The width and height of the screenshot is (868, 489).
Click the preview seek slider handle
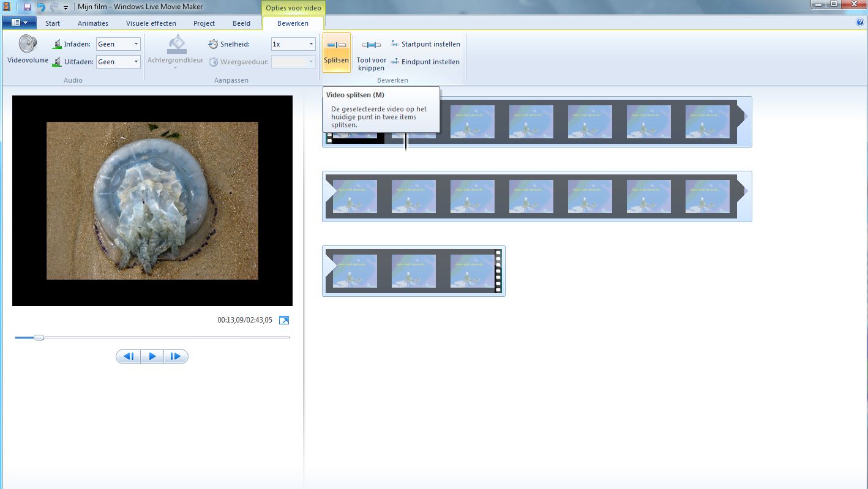tap(39, 337)
